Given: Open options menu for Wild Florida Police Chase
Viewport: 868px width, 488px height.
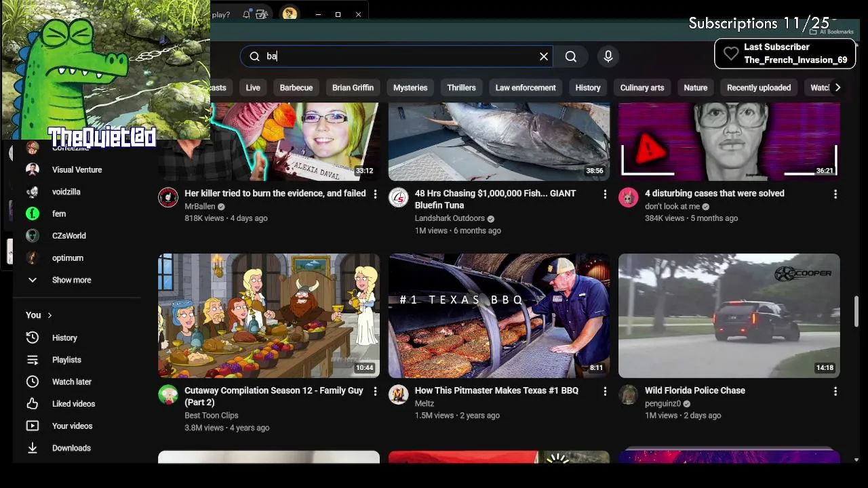Looking at the screenshot, I should pyautogui.click(x=835, y=391).
